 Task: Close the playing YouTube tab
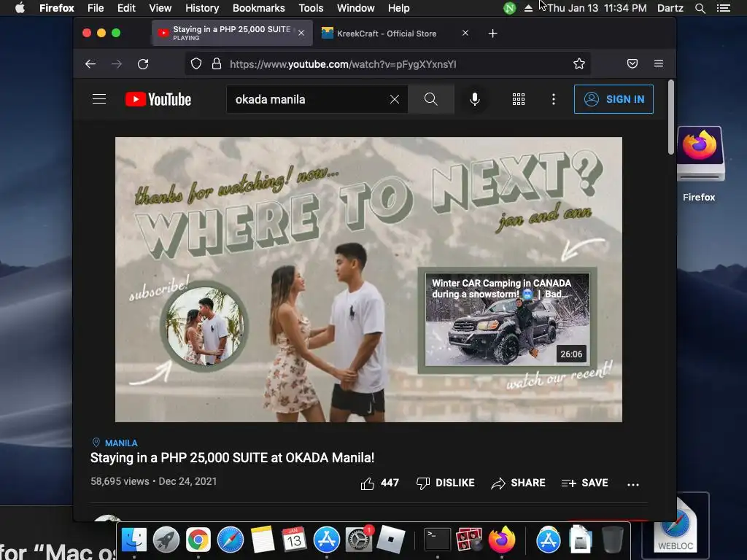(x=301, y=33)
